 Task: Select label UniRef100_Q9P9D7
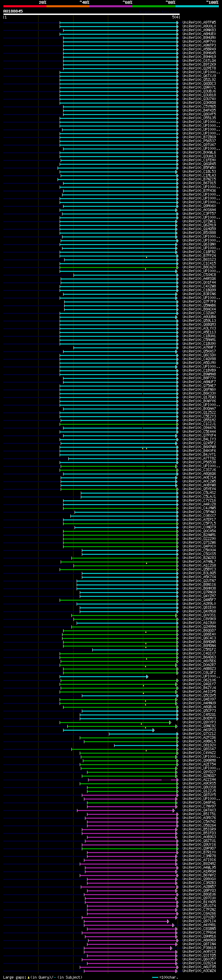pos(199,848)
